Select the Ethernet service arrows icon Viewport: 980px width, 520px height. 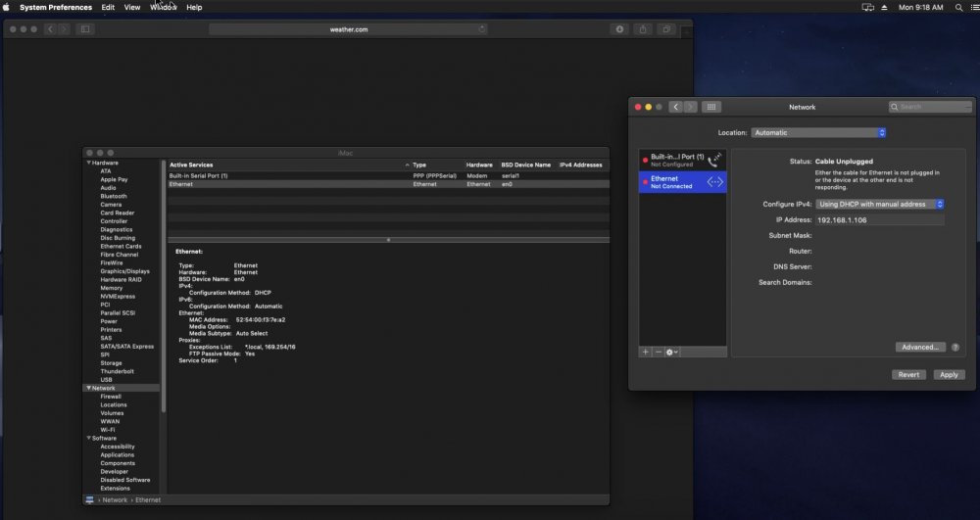click(715, 181)
